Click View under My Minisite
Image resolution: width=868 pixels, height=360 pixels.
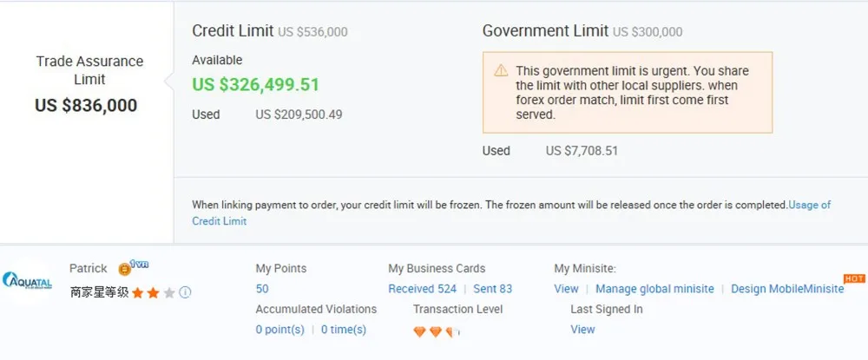click(x=566, y=289)
